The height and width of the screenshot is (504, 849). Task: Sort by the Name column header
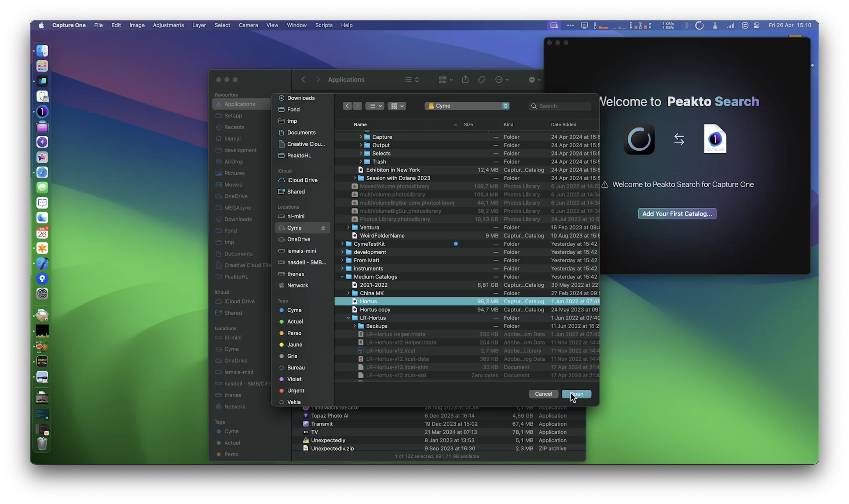[x=360, y=125]
